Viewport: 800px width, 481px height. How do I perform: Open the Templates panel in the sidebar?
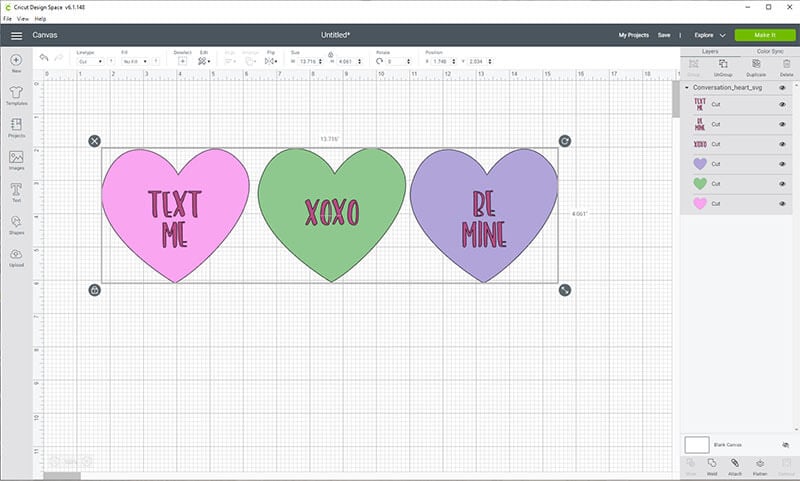[x=16, y=94]
